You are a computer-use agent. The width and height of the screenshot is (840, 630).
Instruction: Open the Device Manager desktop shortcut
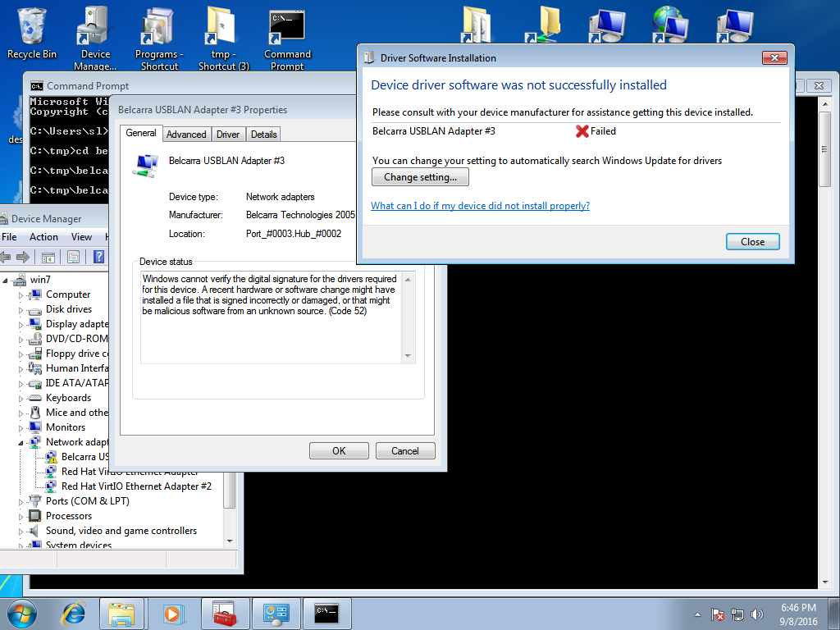click(x=95, y=38)
